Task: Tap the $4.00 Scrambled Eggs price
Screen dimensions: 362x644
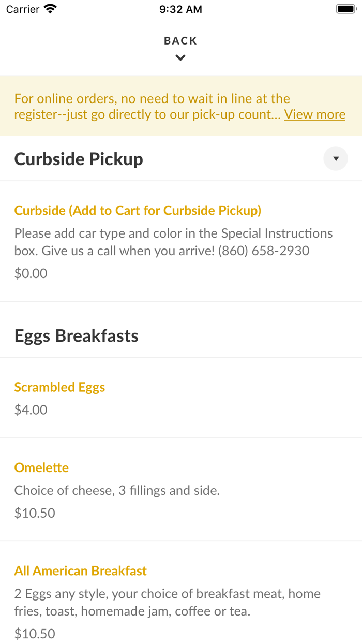Action: (31, 410)
